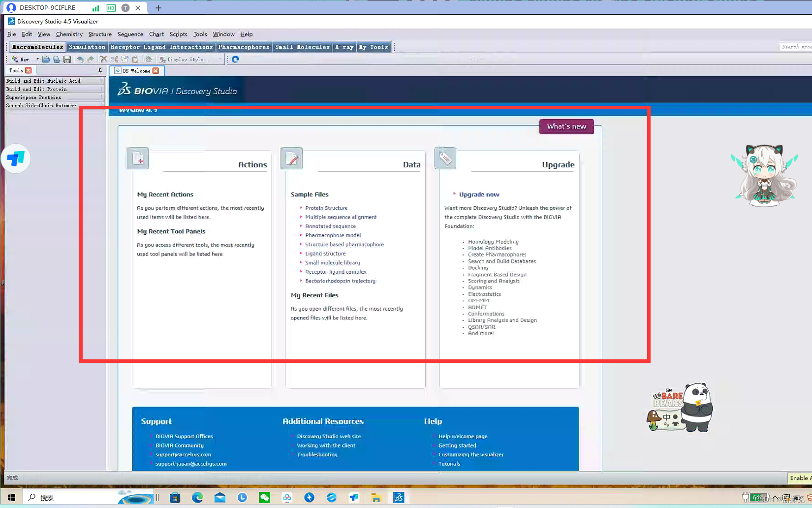Image resolution: width=812 pixels, height=508 pixels.
Task: Open the Scripts menu
Action: click(x=179, y=34)
